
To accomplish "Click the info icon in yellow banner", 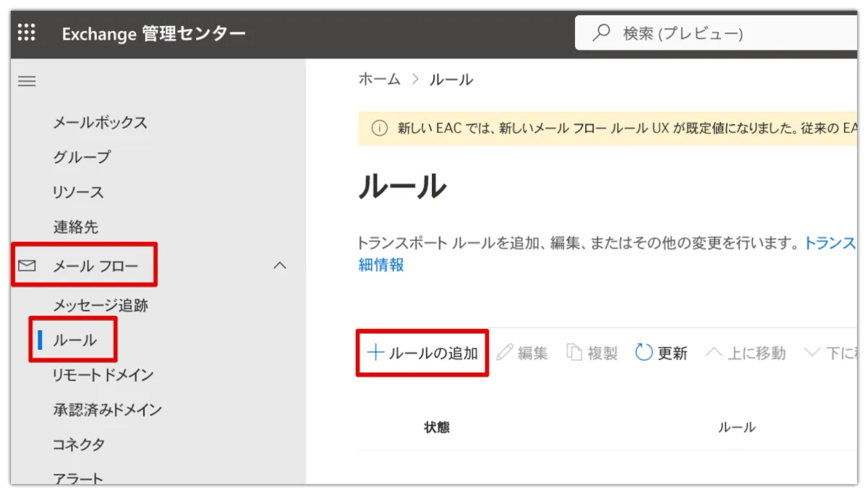I will pyautogui.click(x=379, y=129).
